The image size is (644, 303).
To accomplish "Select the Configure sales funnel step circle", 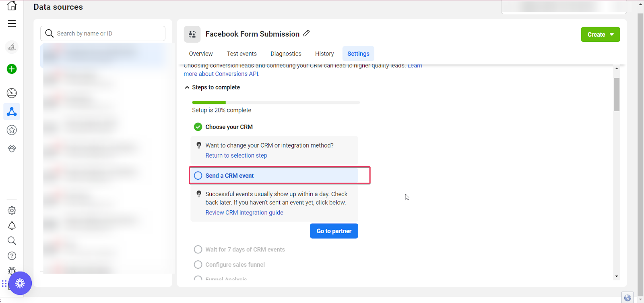I will tap(198, 265).
